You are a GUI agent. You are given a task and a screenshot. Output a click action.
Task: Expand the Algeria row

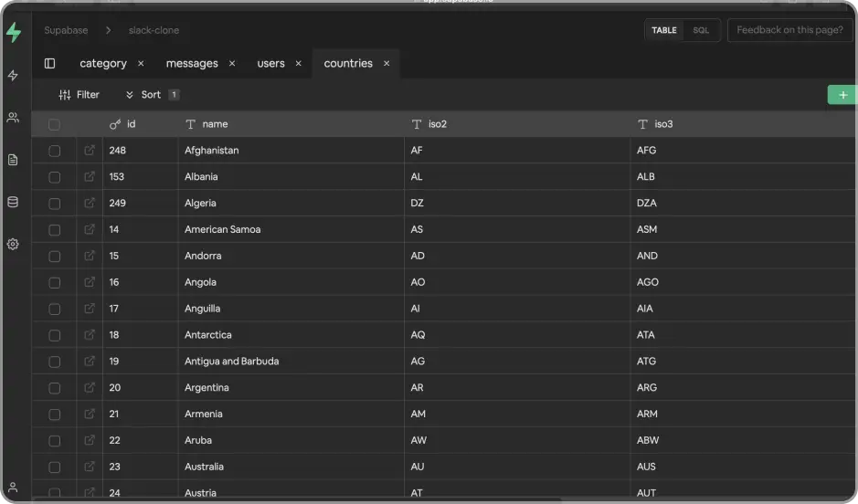(x=90, y=203)
